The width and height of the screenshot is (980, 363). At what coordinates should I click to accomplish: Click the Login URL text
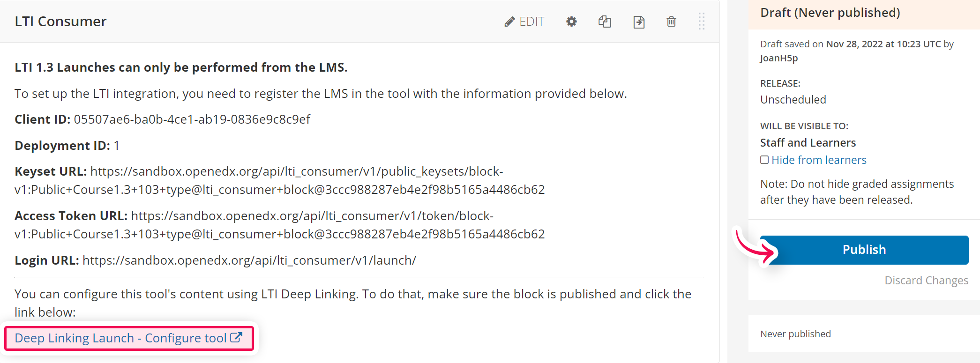point(215,260)
